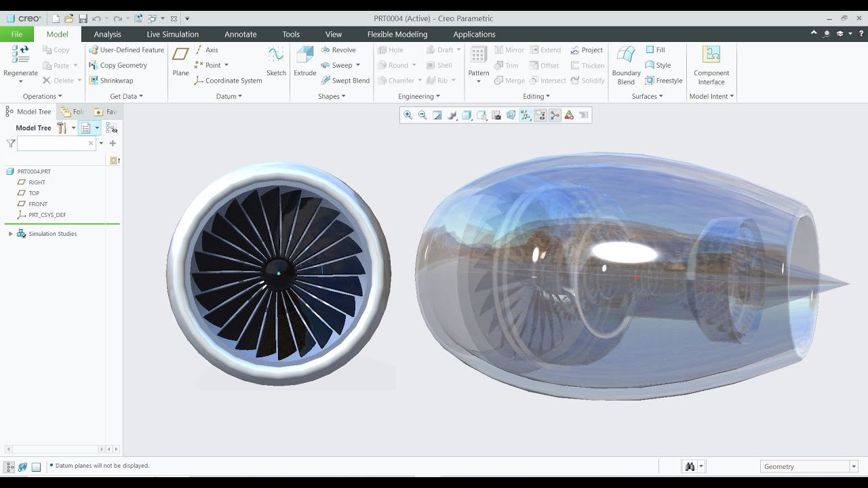868x488 pixels.
Task: Click the Model Tree search input field
Action: (x=56, y=144)
